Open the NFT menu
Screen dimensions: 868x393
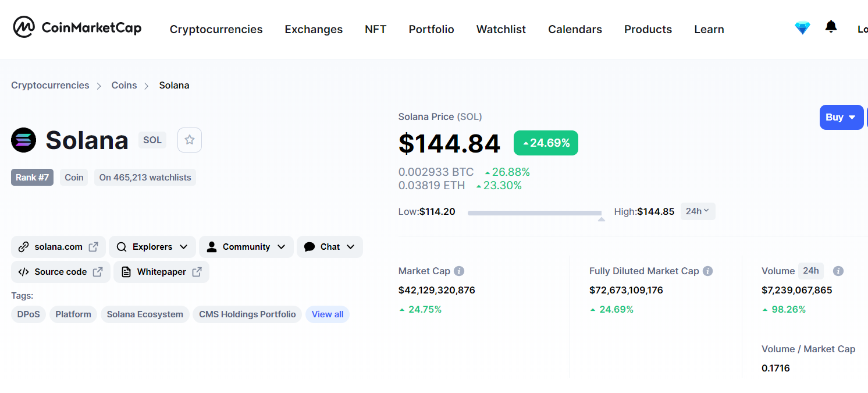tap(376, 29)
